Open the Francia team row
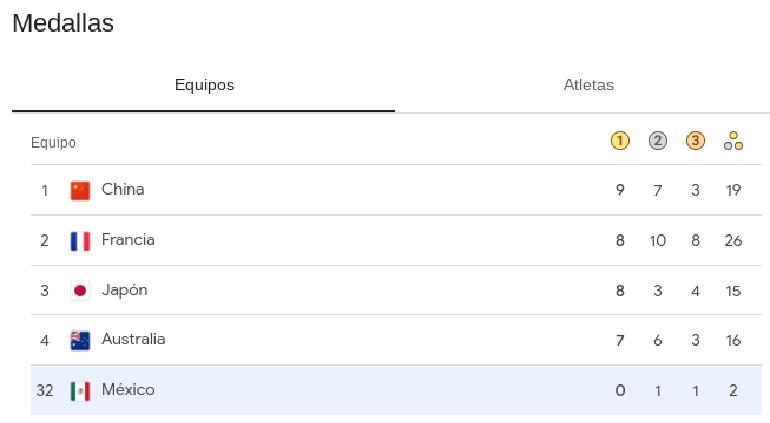Viewport: 770px width, 423px height. [x=396, y=241]
